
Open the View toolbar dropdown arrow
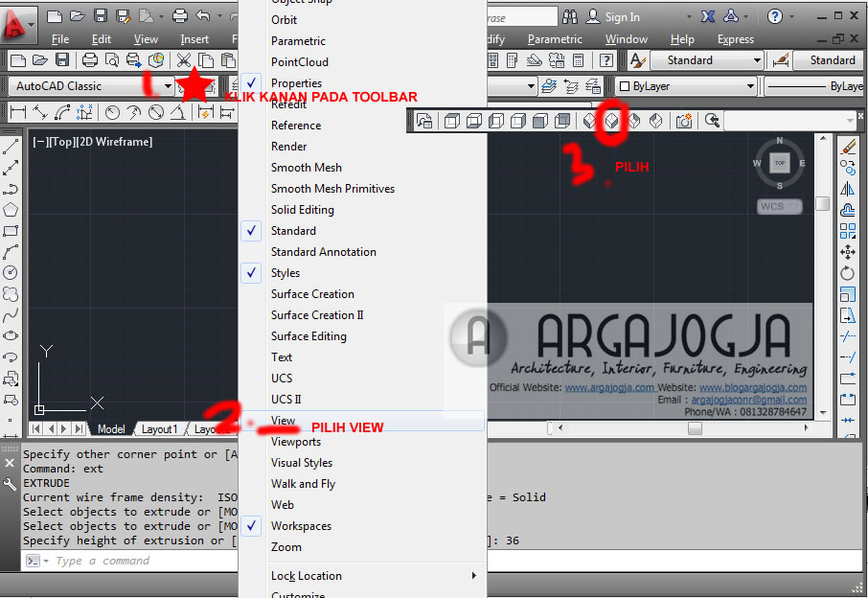coord(849,120)
